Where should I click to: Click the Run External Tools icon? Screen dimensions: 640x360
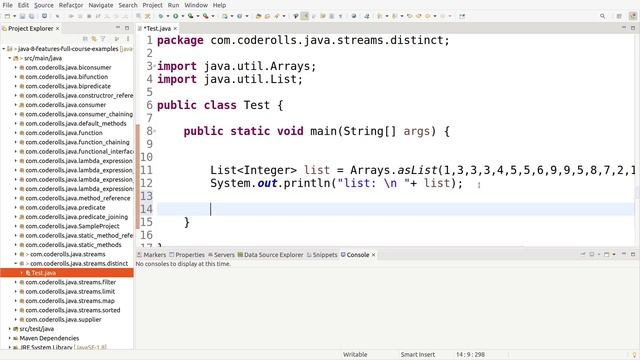[x=206, y=16]
